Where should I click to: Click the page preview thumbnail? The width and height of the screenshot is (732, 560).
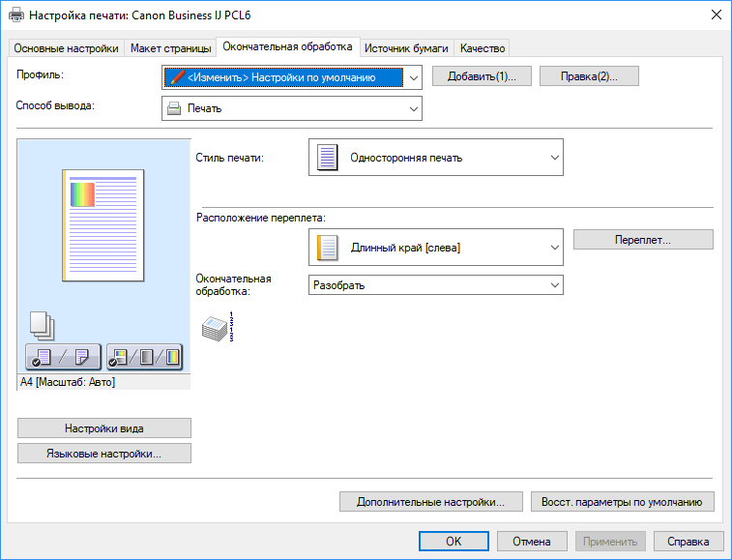point(103,225)
